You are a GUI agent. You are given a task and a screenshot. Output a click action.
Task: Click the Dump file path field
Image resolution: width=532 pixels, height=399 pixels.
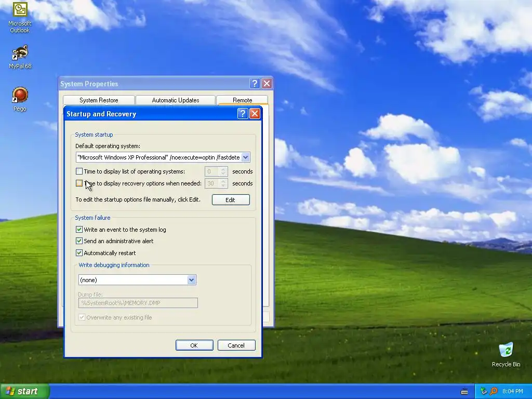point(138,303)
